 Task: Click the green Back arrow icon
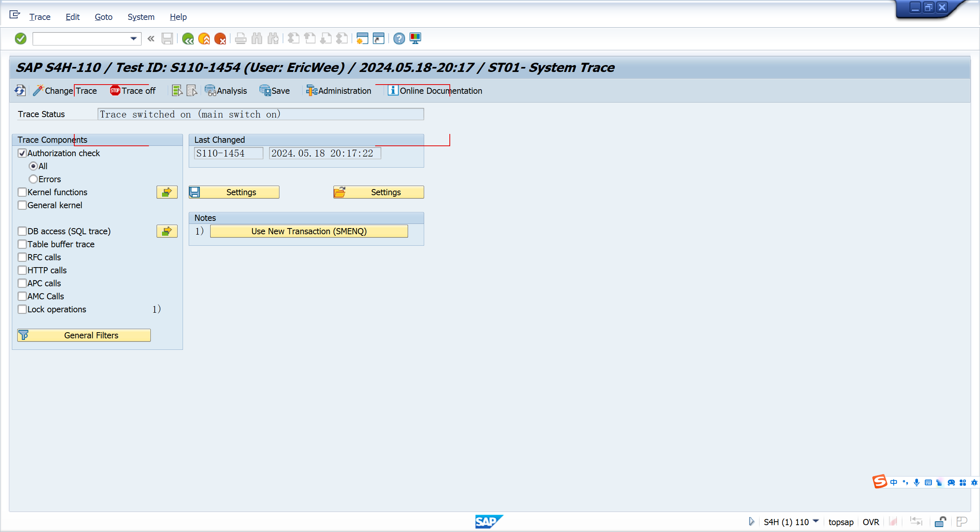point(188,39)
